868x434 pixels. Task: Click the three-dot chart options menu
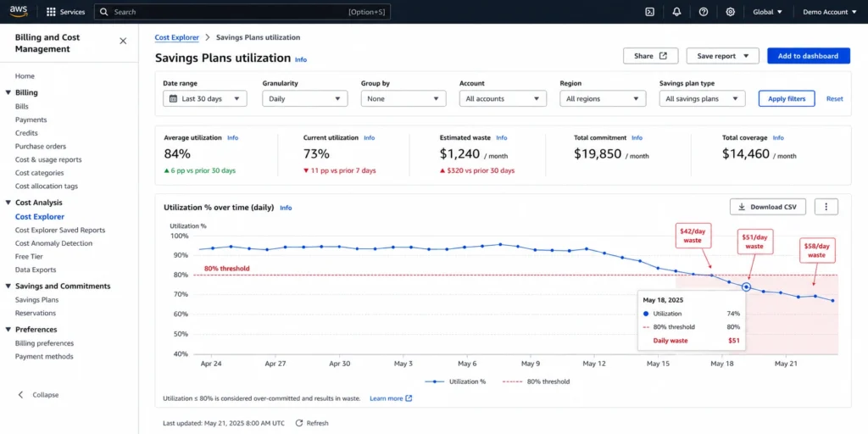click(x=826, y=207)
